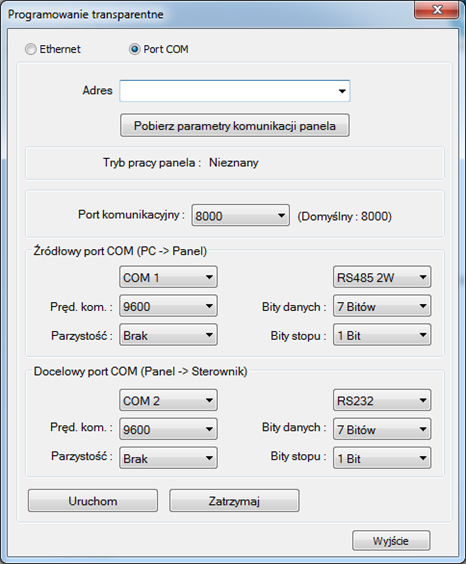Click Pobierz parametry komunikacji panela button
Viewport: 466px width, 564px height.
[235, 126]
